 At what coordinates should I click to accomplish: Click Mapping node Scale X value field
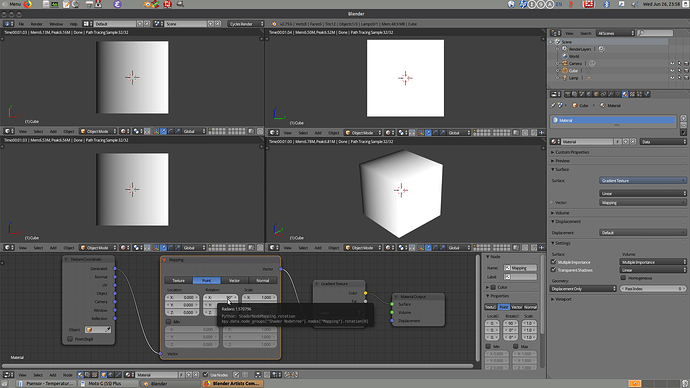(x=260, y=297)
